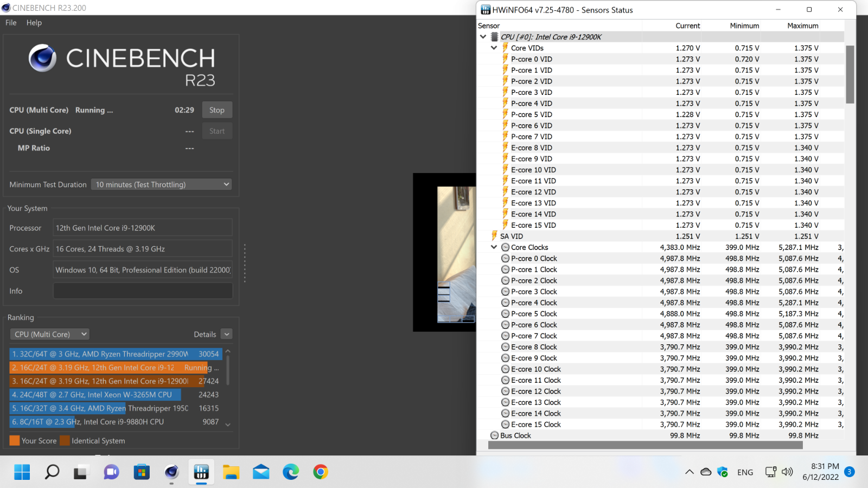
Task: Open the Chat app on taskbar
Action: pos(111,472)
